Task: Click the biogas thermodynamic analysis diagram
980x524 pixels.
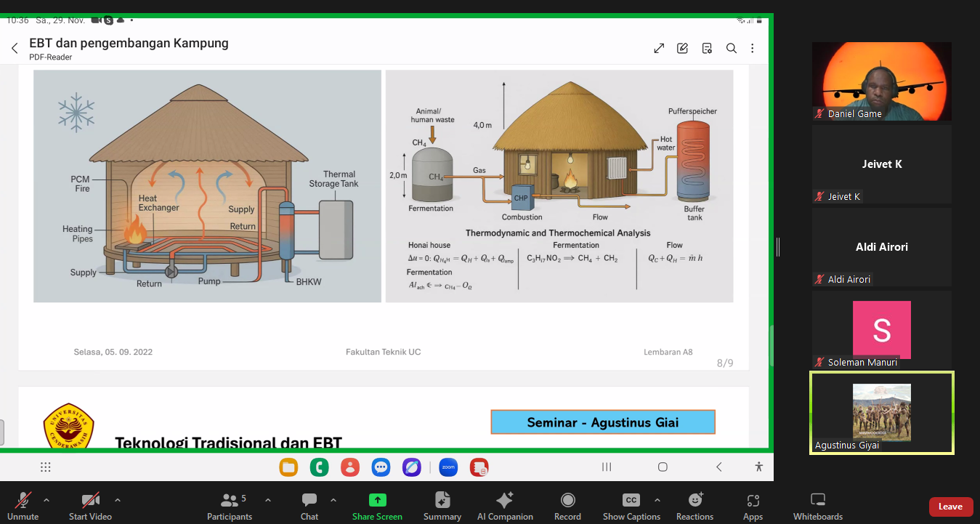Action: click(x=559, y=186)
